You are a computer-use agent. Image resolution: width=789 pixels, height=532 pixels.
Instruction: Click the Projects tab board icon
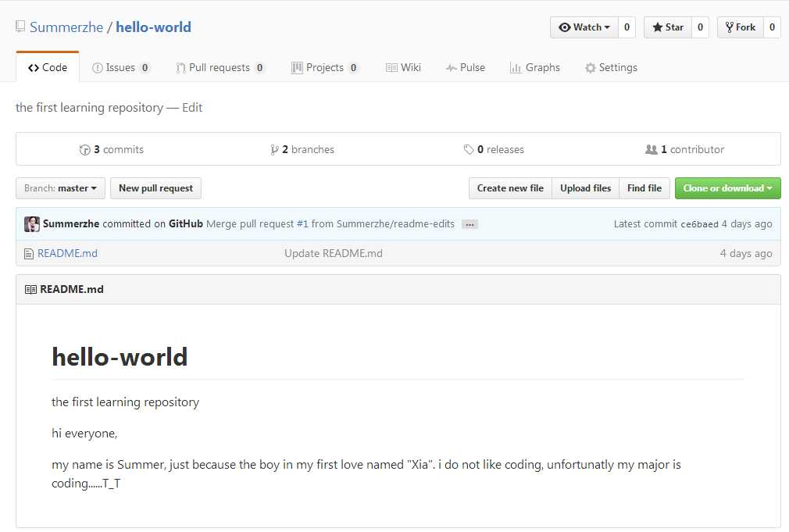(297, 68)
